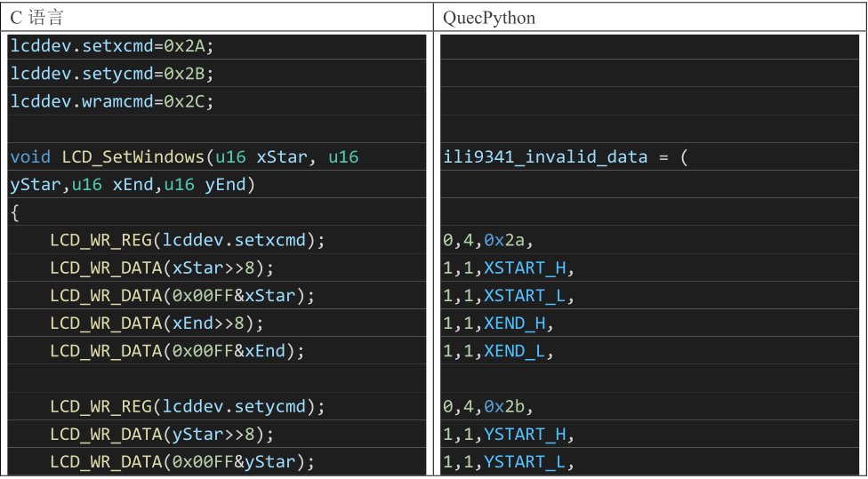The image size is (868, 479).
Task: Click the line lcddev.setycmd=0x2B;
Action: tap(112, 74)
